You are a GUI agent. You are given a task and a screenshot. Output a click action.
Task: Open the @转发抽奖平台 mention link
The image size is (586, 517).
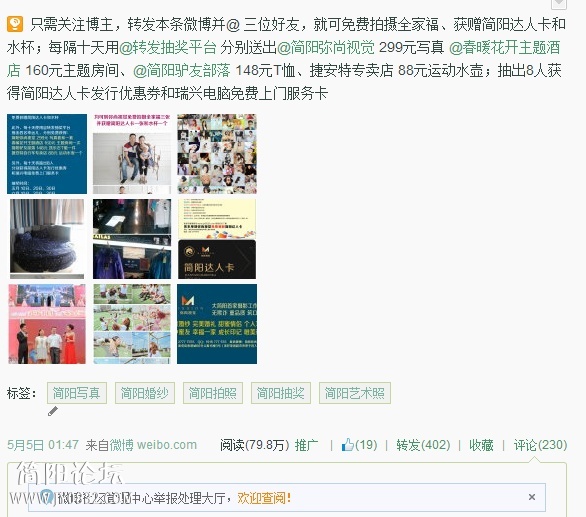click(167, 47)
